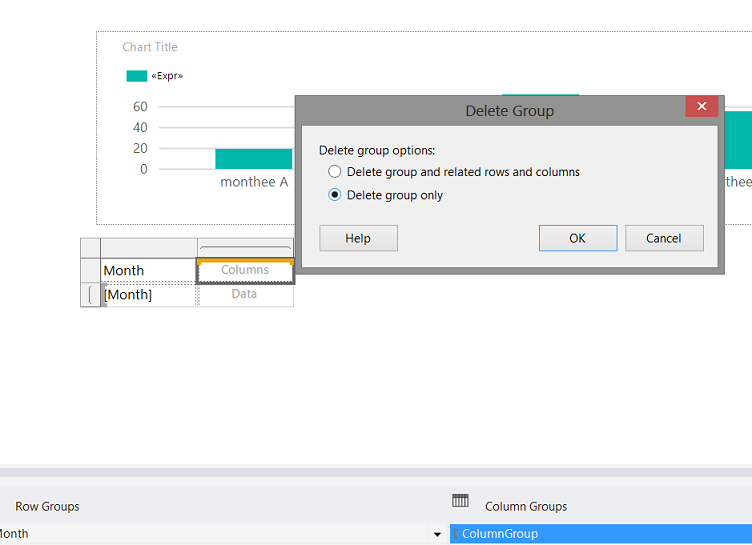This screenshot has width=752, height=545.
Task: Select ColumnGroup in the Column Groups pane
Action: (600, 533)
